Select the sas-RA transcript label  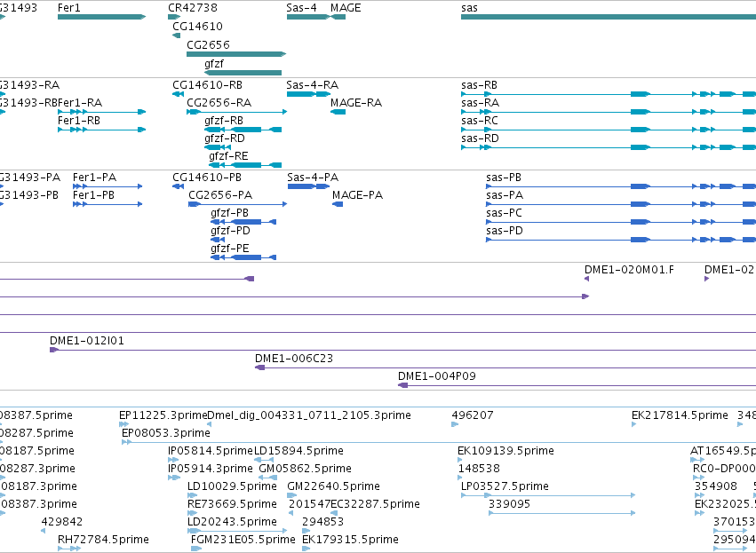click(481, 103)
